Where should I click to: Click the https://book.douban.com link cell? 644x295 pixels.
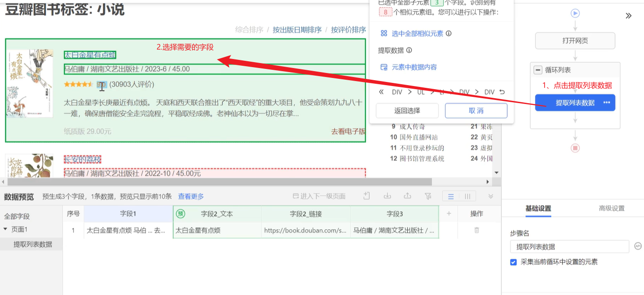306,230
